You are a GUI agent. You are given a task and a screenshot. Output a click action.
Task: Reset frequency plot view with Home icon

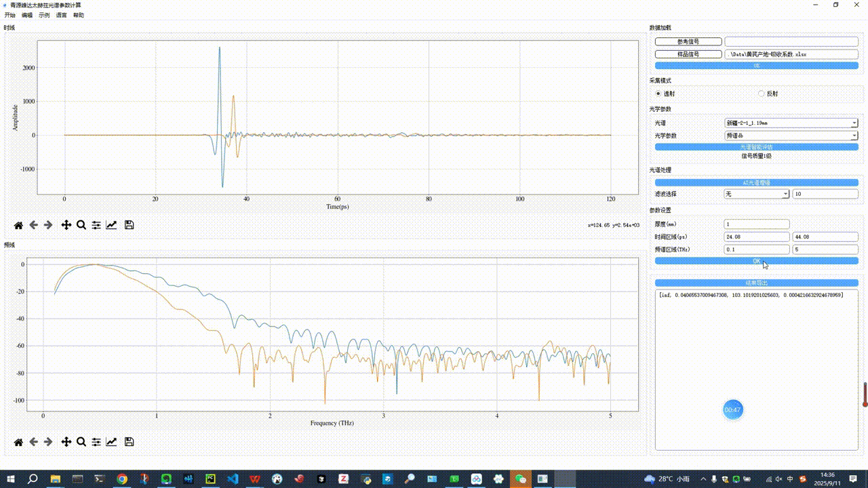pos(18,442)
